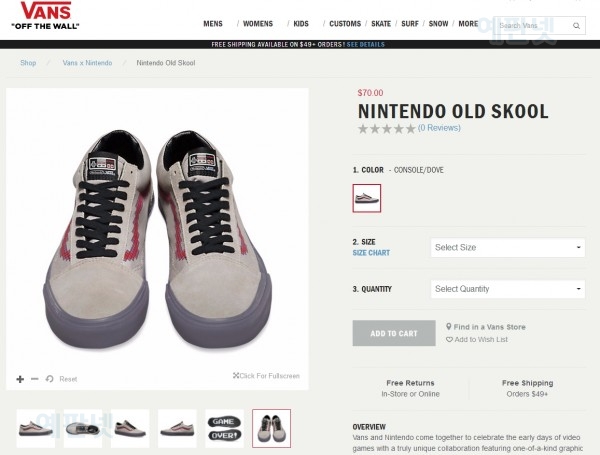
Task: Select the top-view shoe thumbnail
Action: [83, 428]
